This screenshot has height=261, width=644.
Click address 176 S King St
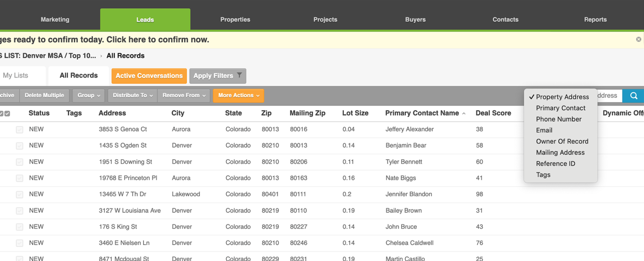118,227
